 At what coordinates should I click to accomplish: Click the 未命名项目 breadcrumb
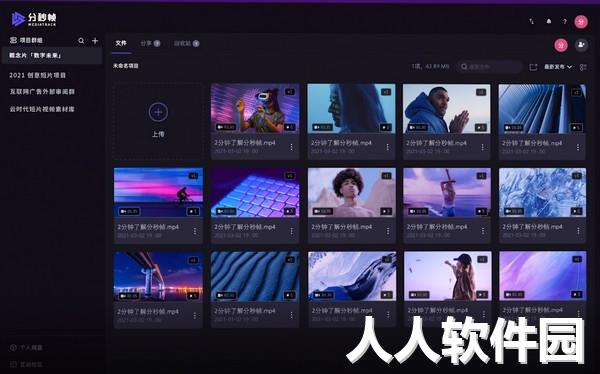tap(126, 66)
